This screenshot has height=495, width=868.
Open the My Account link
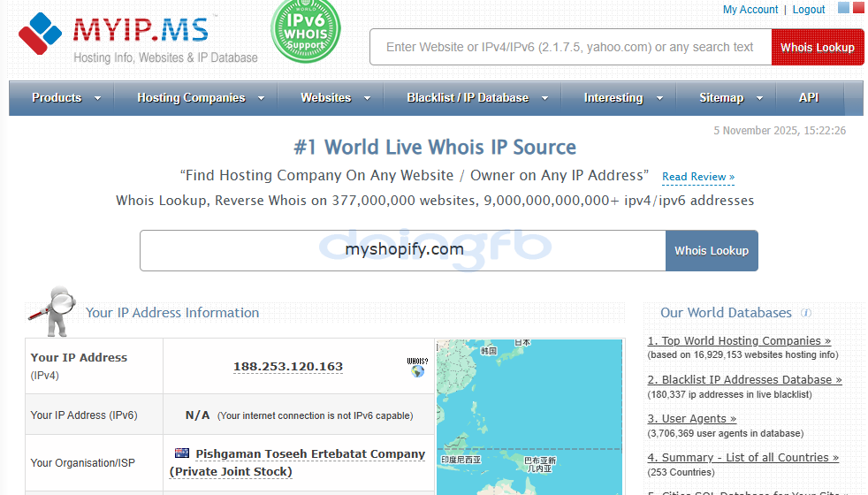tap(750, 10)
